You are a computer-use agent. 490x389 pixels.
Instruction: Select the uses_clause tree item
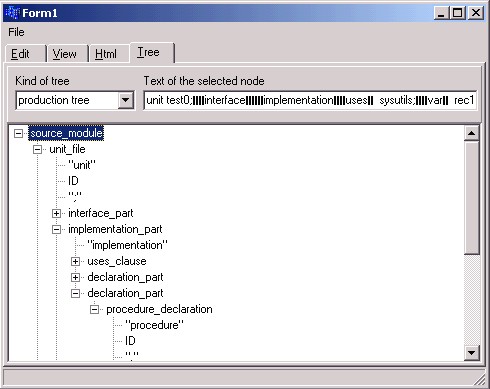click(x=117, y=261)
